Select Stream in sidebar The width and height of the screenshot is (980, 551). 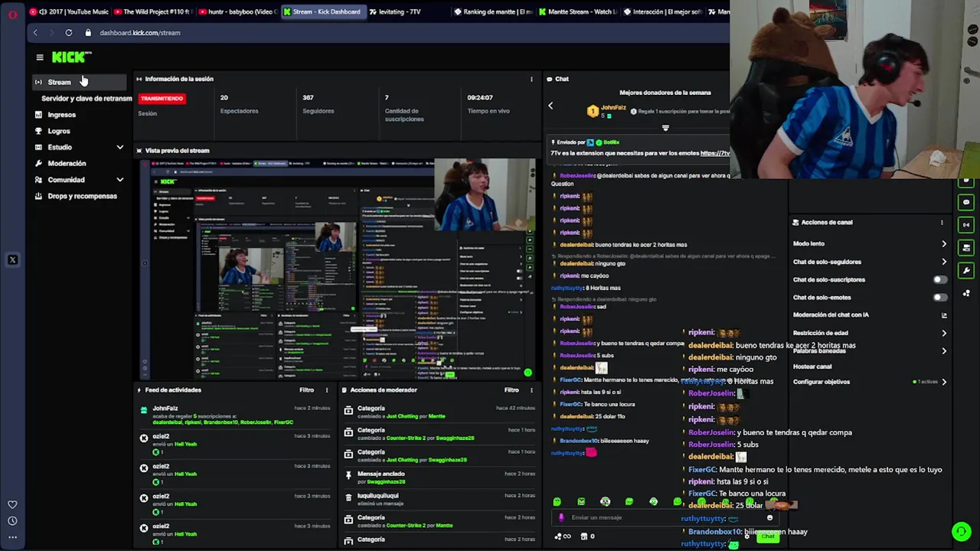[80, 82]
